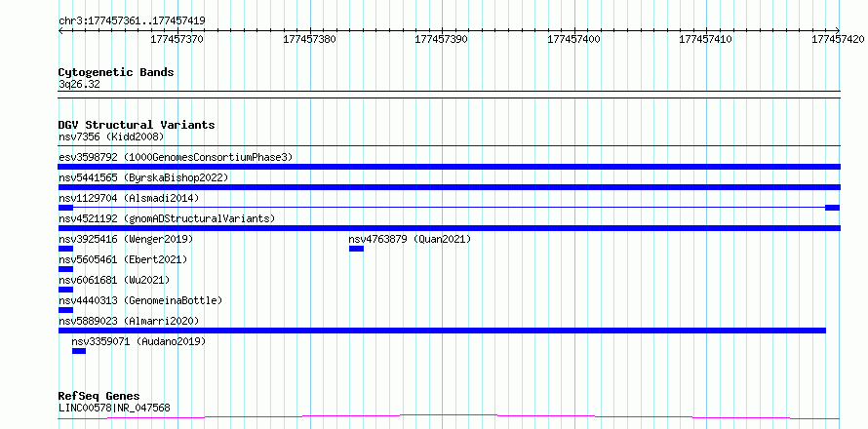Click the small blue block under nsv4763879
The height and width of the screenshot is (429, 868).
tap(357, 249)
